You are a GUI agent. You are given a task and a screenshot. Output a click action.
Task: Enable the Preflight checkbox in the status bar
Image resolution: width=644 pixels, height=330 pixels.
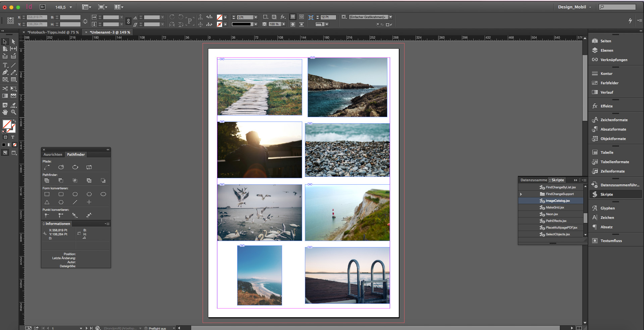pyautogui.click(x=146, y=328)
